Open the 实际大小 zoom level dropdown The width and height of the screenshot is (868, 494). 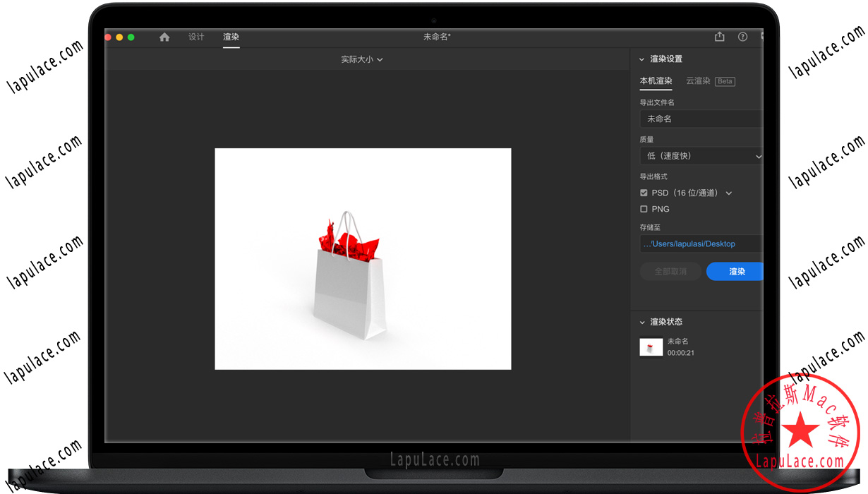[x=362, y=59]
